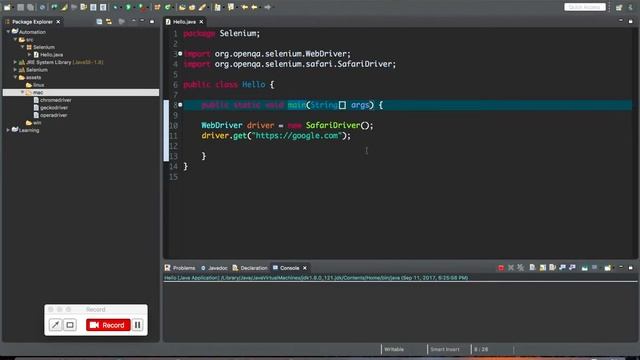Click Open Console icon
640x360 pixels.
coord(608,268)
